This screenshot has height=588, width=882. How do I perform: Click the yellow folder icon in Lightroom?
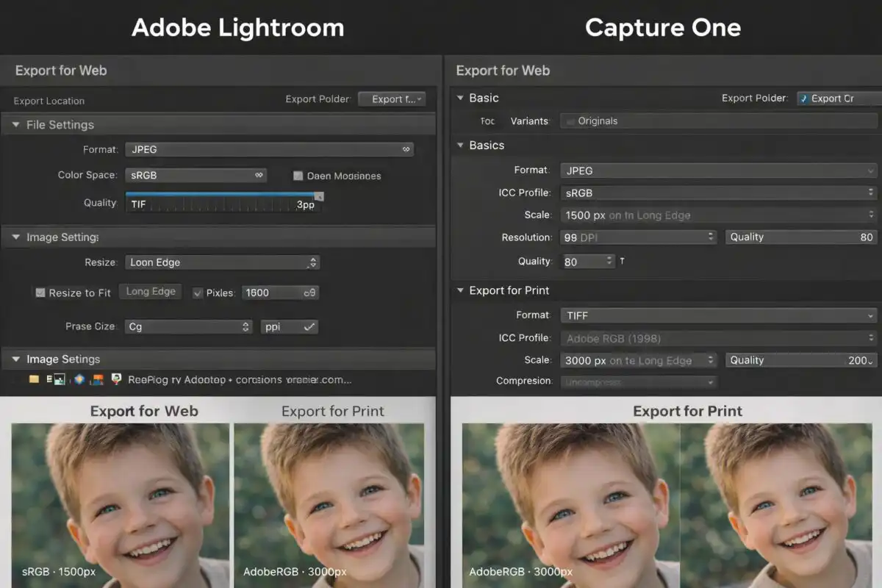point(34,380)
